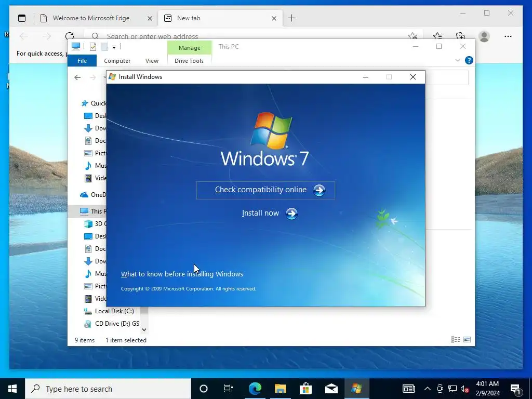Select CD Drive (D:) in navigation pane
This screenshot has width=532, height=399.
[x=111, y=324]
